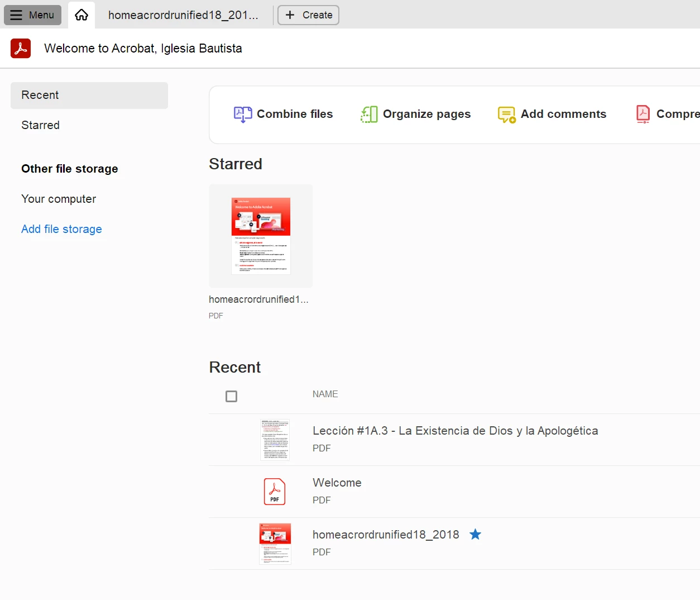The image size is (700, 600).
Task: Go to the Home tab icon
Action: tap(81, 15)
